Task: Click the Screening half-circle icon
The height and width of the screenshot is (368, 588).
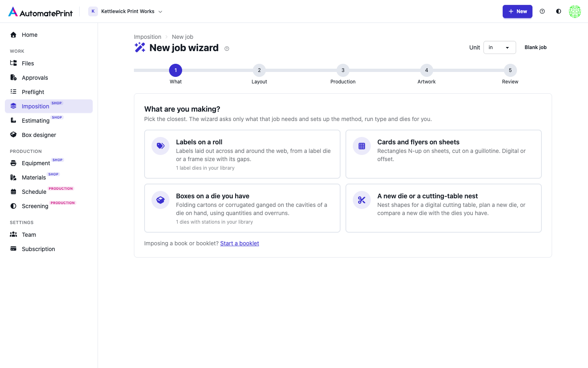Action: pyautogui.click(x=13, y=206)
